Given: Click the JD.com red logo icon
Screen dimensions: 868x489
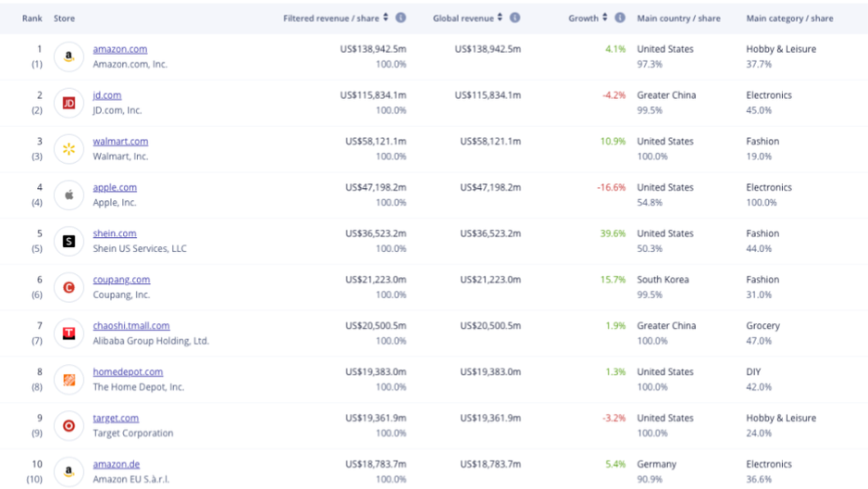Looking at the screenshot, I should coord(68,103).
